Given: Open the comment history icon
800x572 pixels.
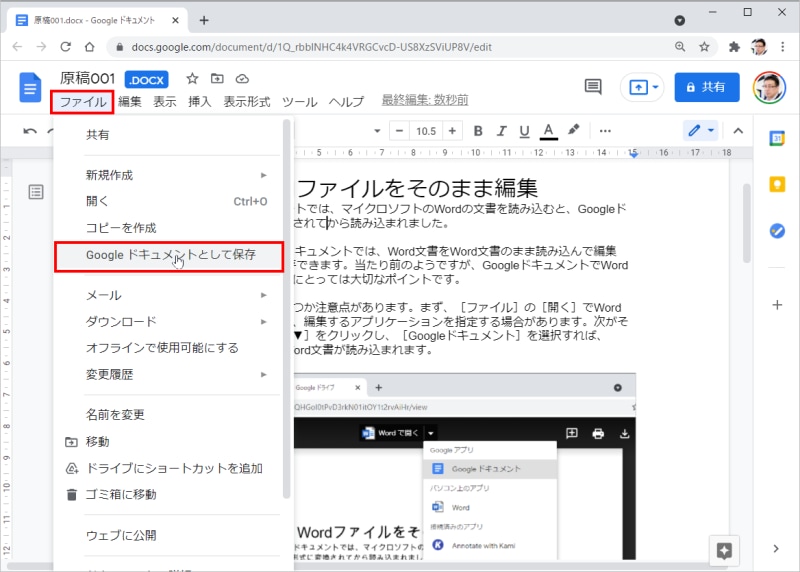Looking at the screenshot, I should point(593,87).
